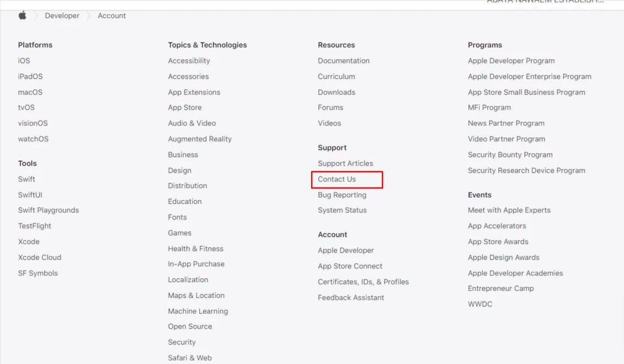Screen dimensions: 624x364
Task: Open the Open Source link
Action: pyautogui.click(x=190, y=327)
